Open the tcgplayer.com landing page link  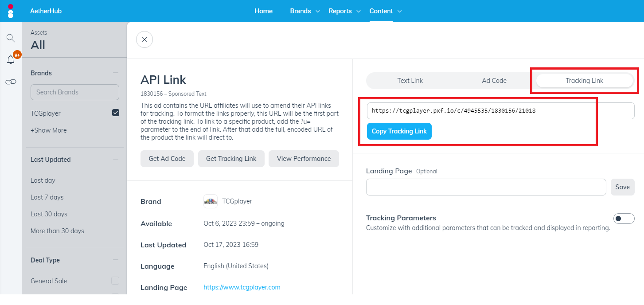tap(242, 287)
